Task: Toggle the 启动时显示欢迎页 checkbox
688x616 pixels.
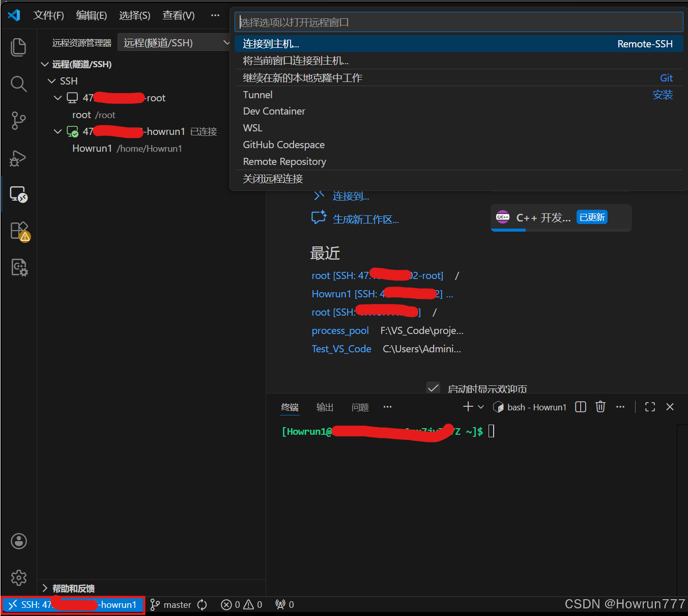Action: pyautogui.click(x=433, y=388)
